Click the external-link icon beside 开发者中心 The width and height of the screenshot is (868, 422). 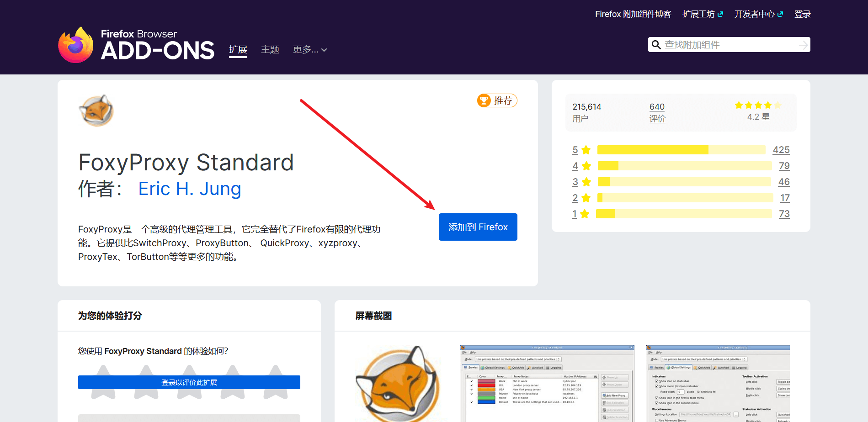780,14
